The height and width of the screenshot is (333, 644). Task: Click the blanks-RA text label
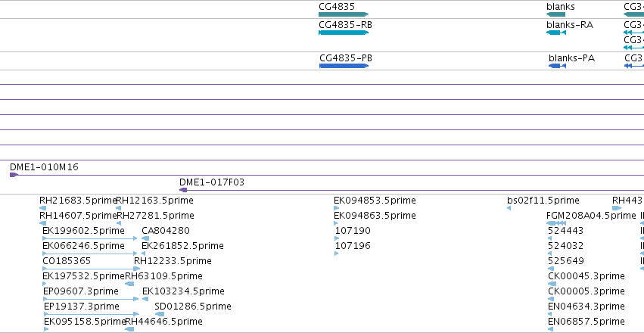click(x=570, y=25)
